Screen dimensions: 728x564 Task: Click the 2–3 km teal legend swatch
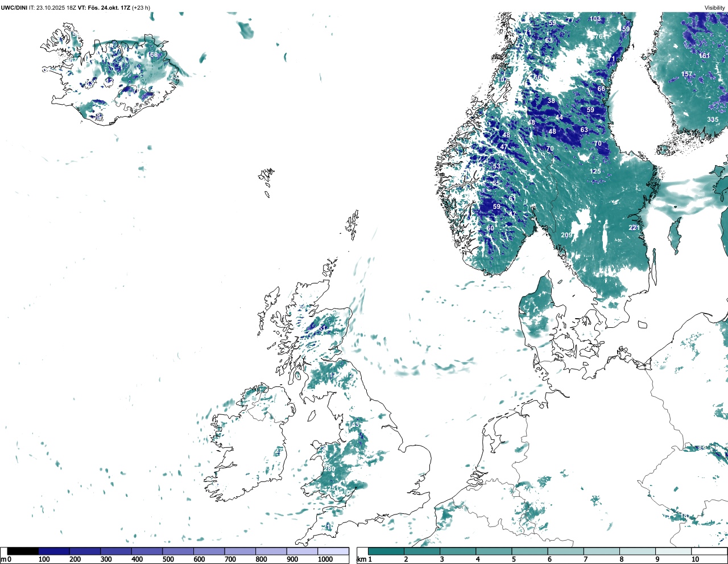[422, 551]
